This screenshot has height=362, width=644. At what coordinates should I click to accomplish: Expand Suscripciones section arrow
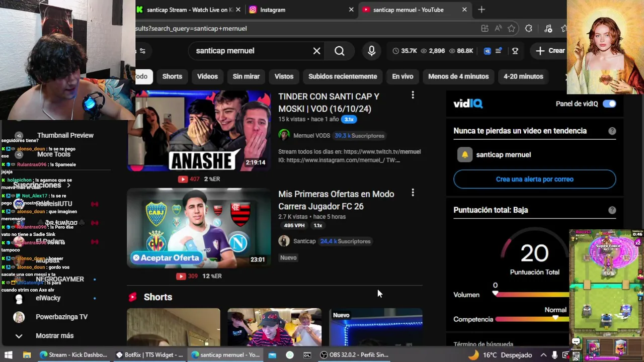pyautogui.click(x=68, y=185)
